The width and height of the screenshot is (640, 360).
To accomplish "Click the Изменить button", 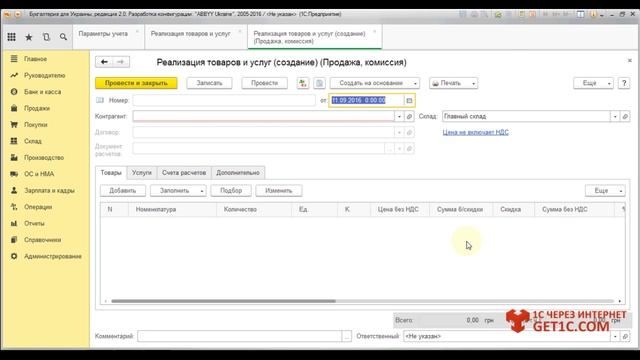I will click(279, 191).
